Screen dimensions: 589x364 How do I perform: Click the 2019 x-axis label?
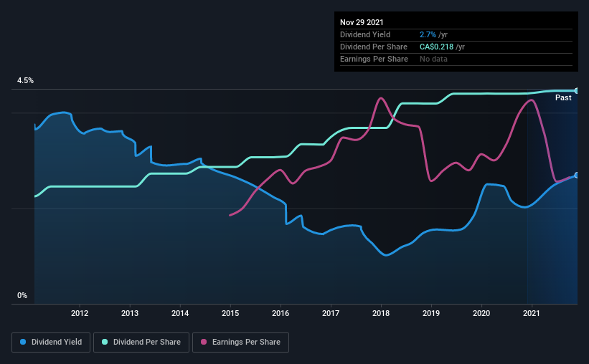(431, 313)
